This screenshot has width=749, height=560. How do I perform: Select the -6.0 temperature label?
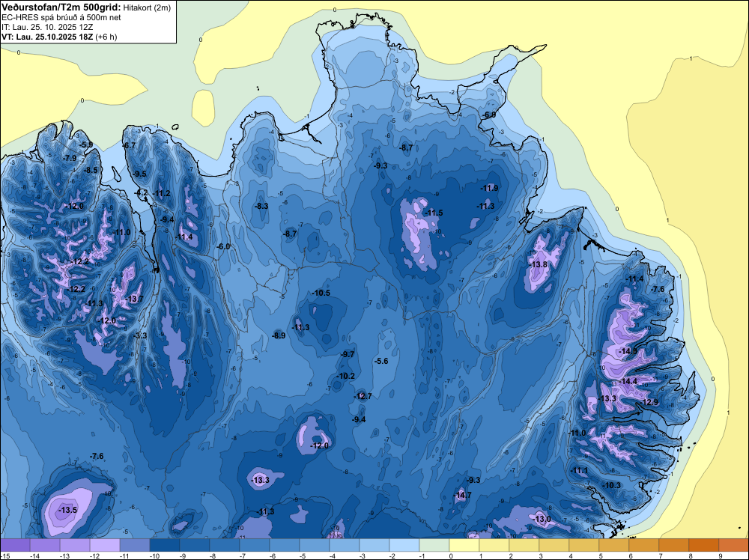click(x=223, y=246)
